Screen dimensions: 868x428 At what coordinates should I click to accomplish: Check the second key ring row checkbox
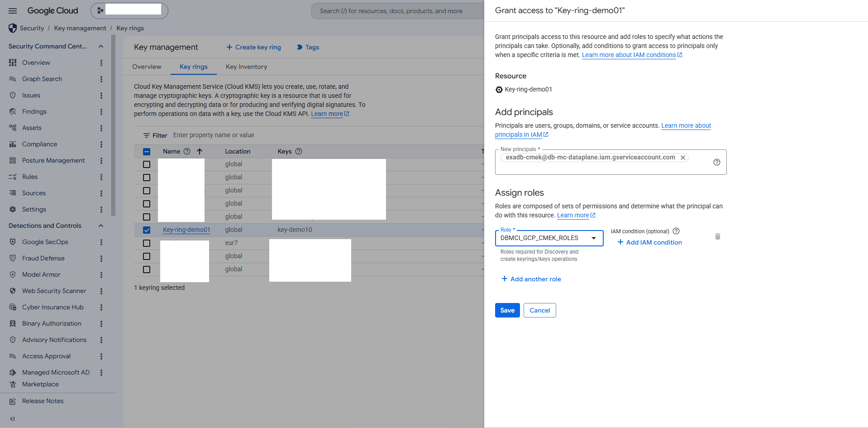pyautogui.click(x=147, y=178)
